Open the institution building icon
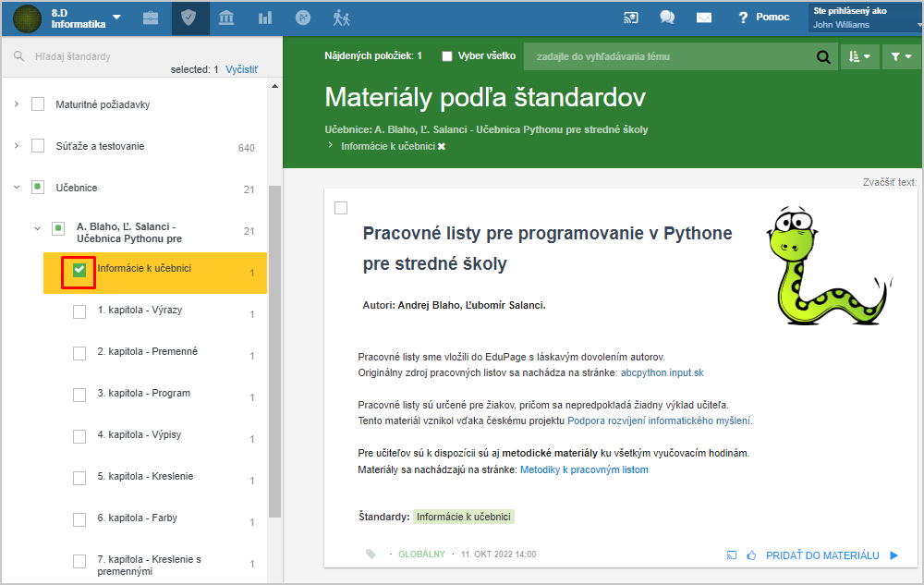 [x=226, y=18]
